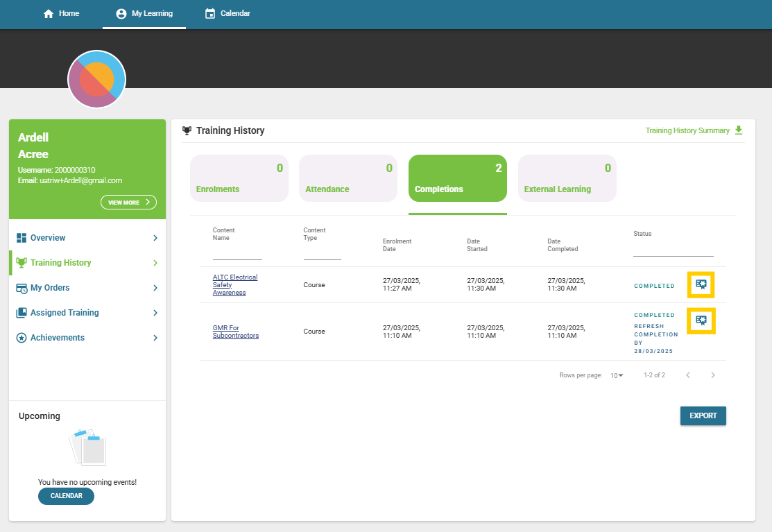The height and width of the screenshot is (532, 772).
Task: Select the External Learning tab
Action: point(567,178)
